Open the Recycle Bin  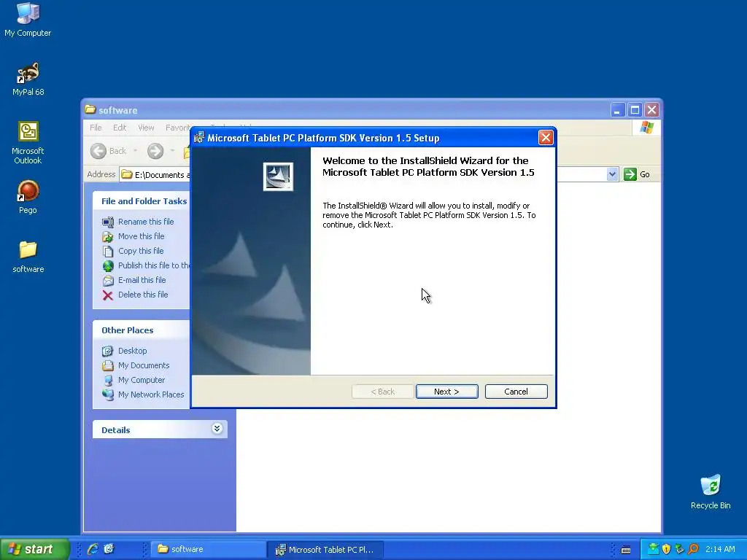coord(711,492)
